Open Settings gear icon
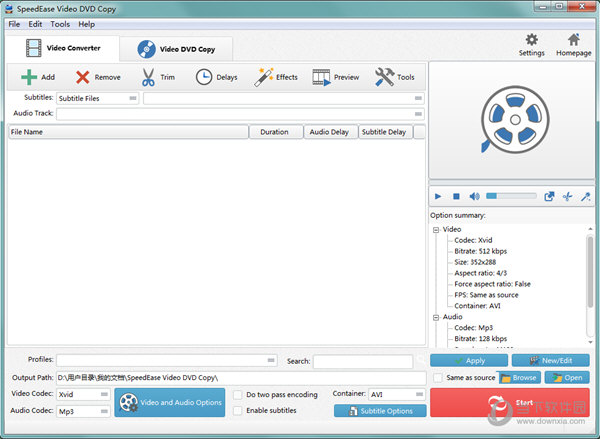Screen dimensions: 600x439 532,45
